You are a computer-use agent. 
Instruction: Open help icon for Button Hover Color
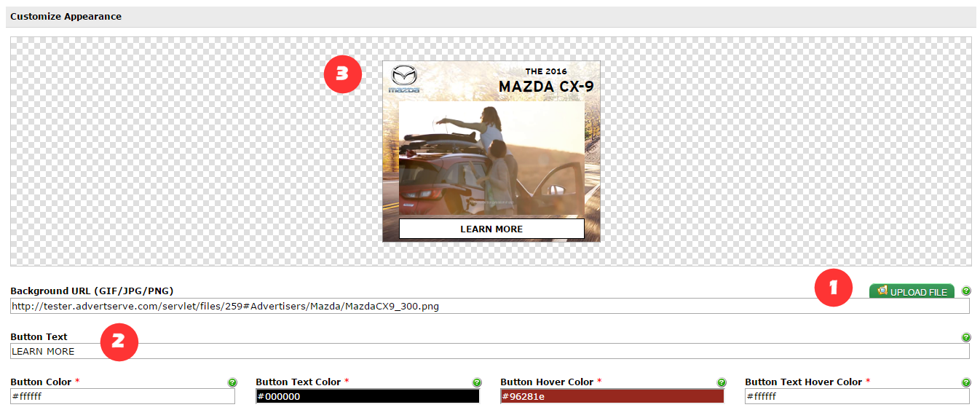(722, 382)
